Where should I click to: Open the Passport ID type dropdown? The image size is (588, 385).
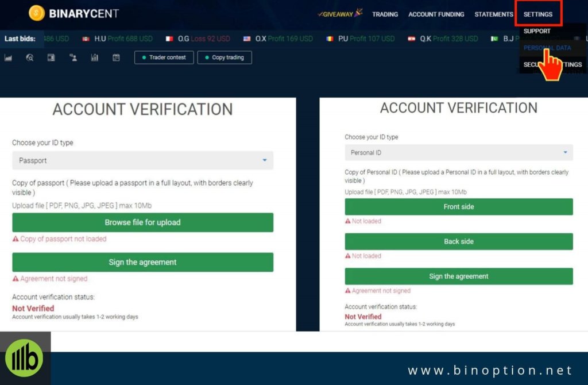(142, 160)
